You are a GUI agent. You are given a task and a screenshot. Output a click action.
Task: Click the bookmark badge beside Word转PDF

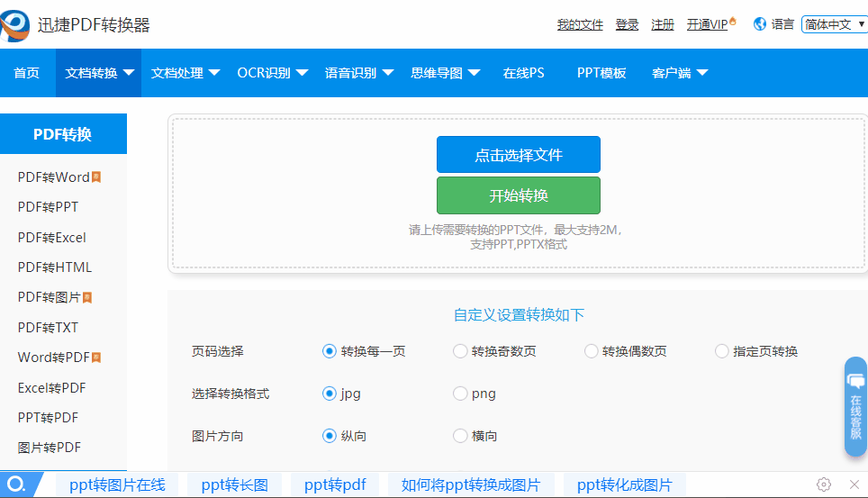coord(96,358)
